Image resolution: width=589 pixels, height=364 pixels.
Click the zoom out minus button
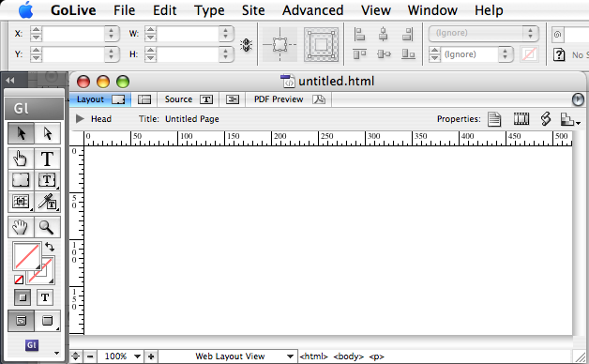click(x=90, y=356)
